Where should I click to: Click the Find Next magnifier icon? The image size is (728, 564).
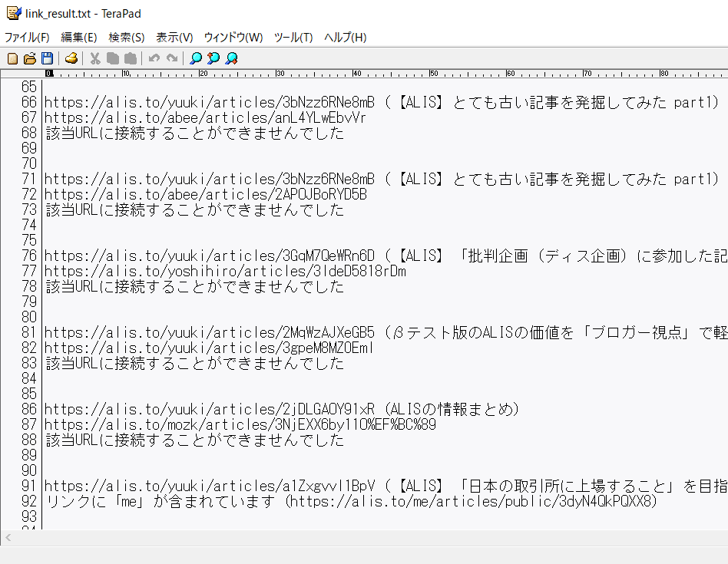point(231,58)
